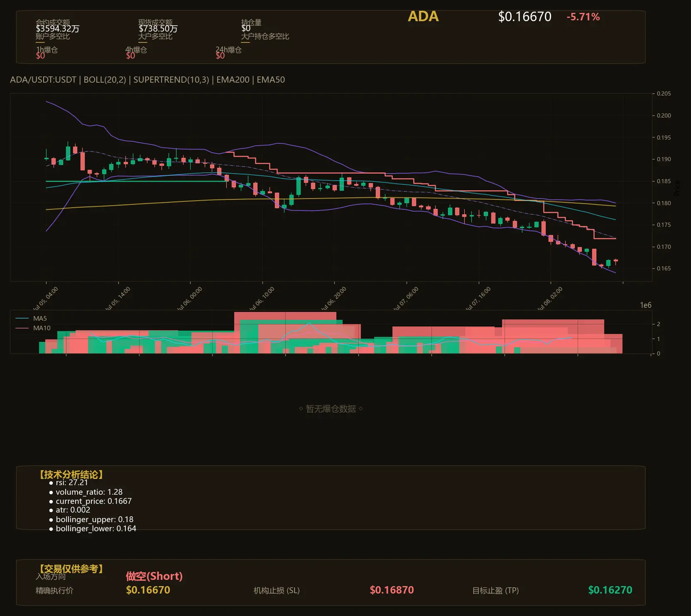This screenshot has height=616, width=691.
Task: Click the Jul 07, 16:00 time axis label
Action: pyautogui.click(x=478, y=299)
